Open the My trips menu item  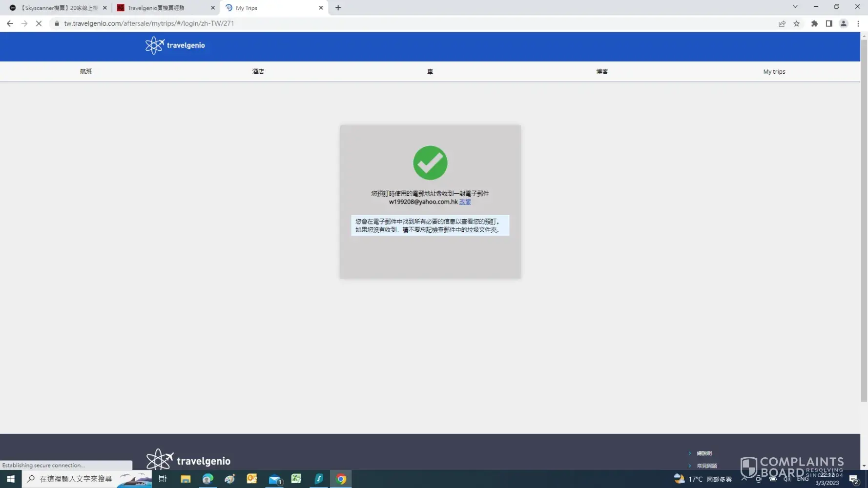774,72
